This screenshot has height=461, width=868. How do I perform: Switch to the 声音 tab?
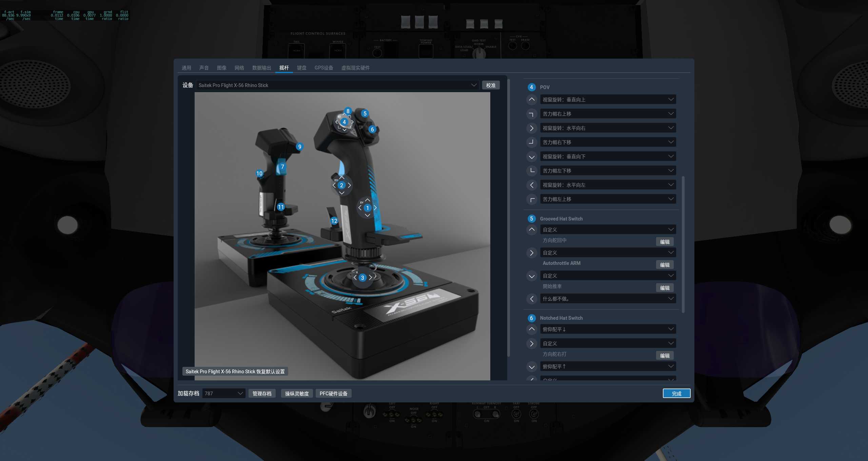pyautogui.click(x=204, y=68)
